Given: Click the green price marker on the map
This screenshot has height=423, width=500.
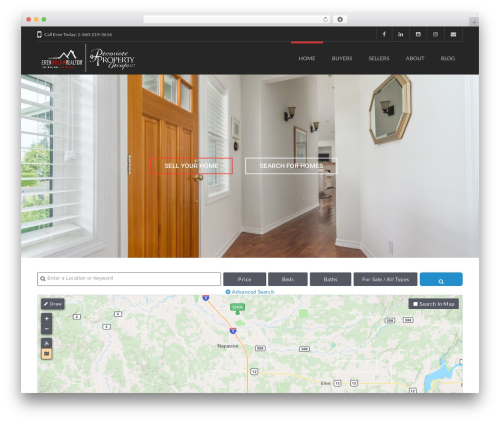Looking at the screenshot, I should click(x=238, y=308).
